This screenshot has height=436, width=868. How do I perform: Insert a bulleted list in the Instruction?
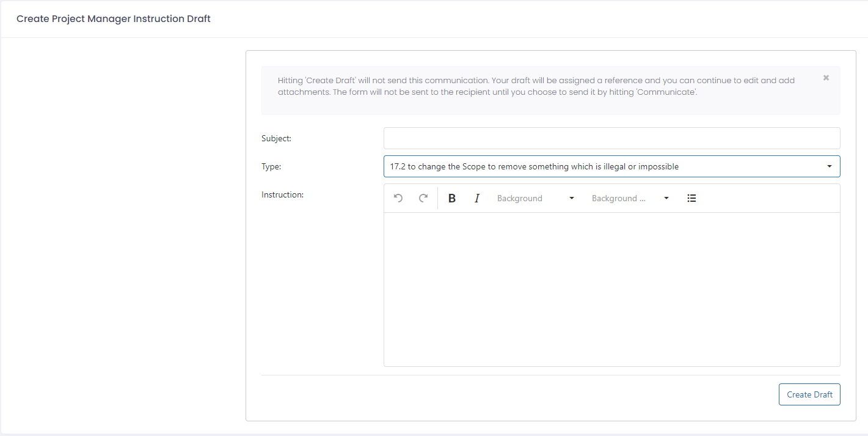click(x=691, y=198)
